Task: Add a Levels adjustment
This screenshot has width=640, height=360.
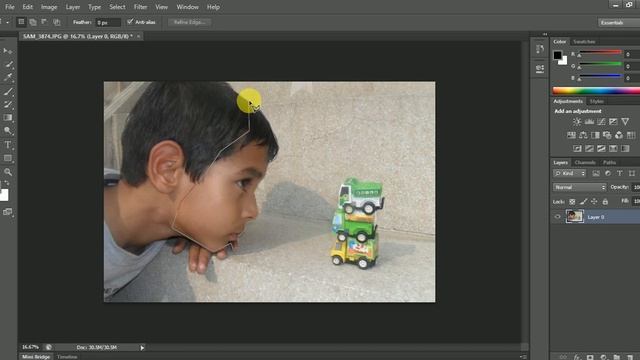Action: point(589,122)
